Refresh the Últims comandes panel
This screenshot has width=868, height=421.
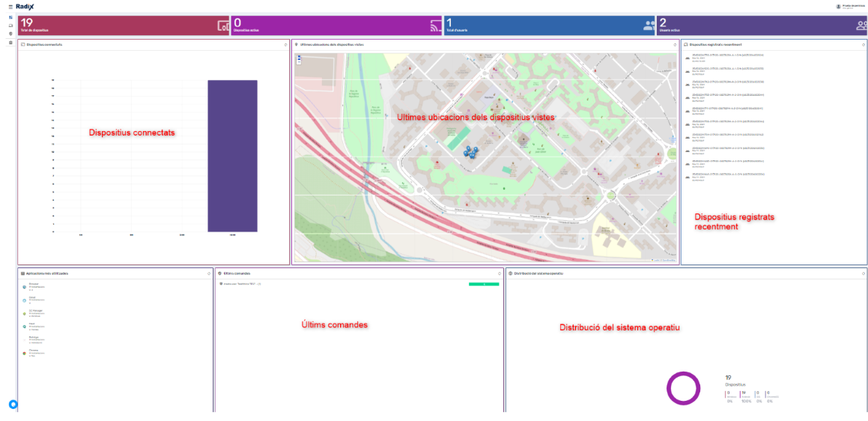499,273
